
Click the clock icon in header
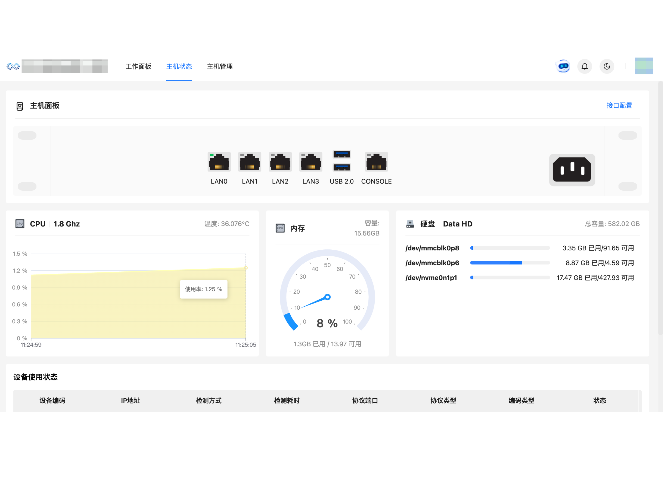click(607, 67)
